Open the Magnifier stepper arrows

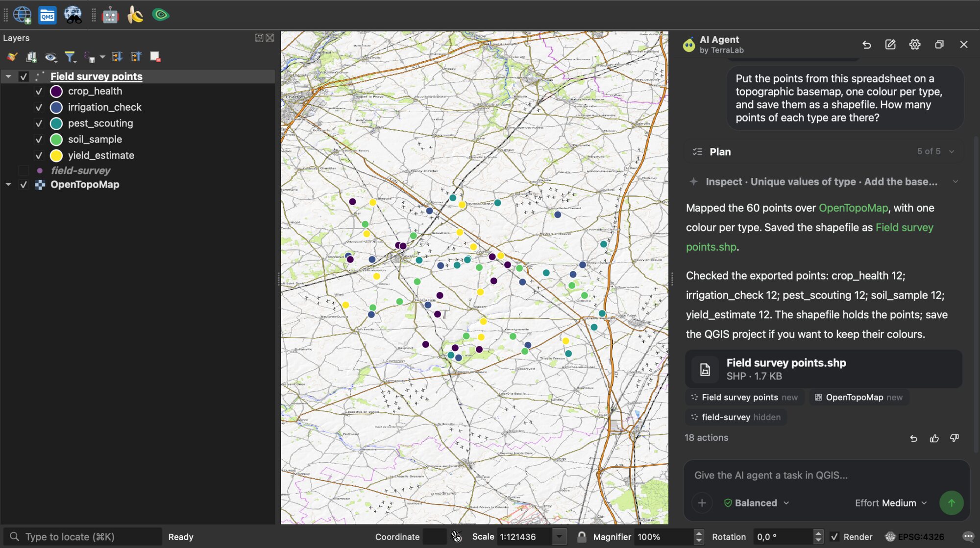tap(699, 537)
